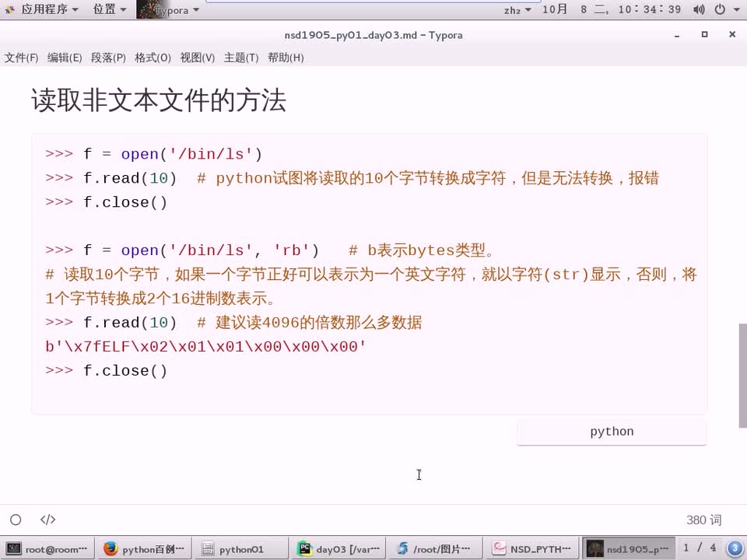Switch to the root@room terminal taskbar item
The image size is (747, 560).
47,548
